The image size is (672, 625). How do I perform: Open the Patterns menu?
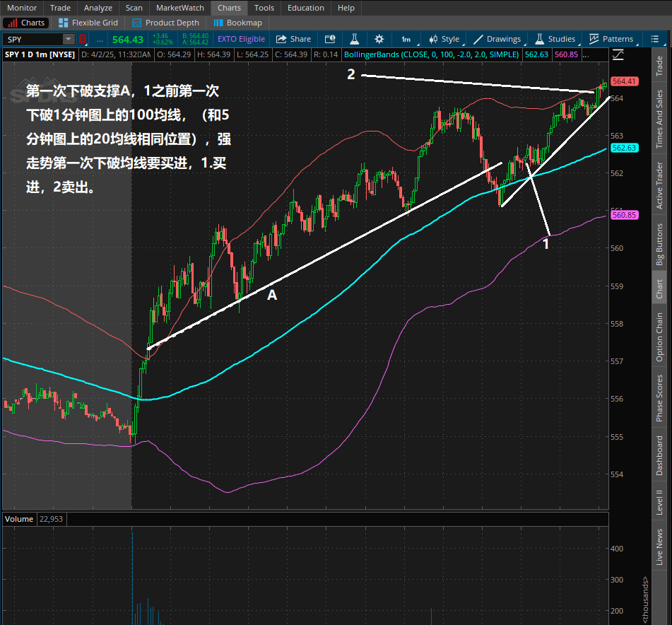click(x=611, y=39)
